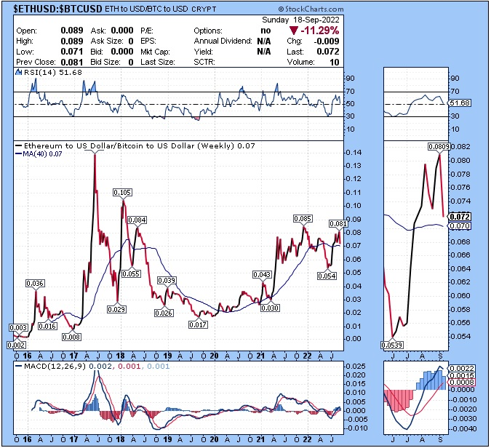Click the 0.017 trough price label
Image resolution: width=491 pixels, height=448 pixels.
coord(198,324)
